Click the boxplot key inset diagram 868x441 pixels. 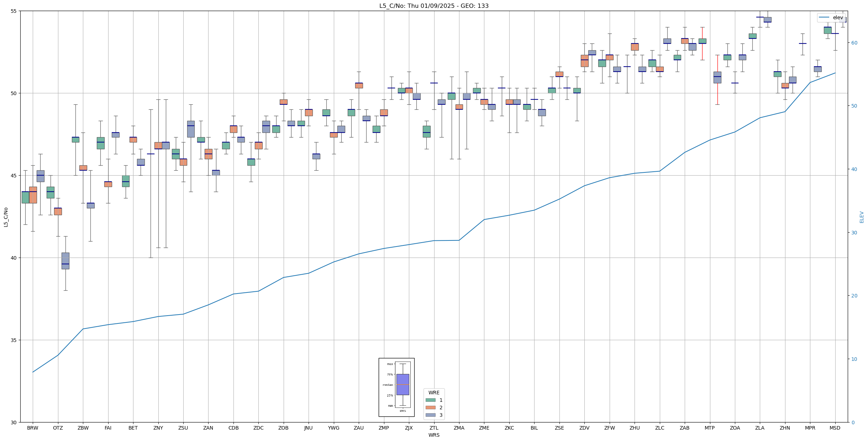[396, 387]
